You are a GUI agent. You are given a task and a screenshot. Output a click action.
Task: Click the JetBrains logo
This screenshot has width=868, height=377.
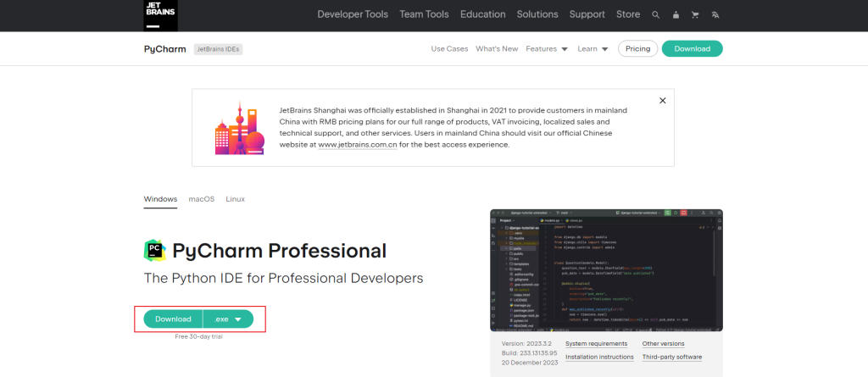point(160,14)
